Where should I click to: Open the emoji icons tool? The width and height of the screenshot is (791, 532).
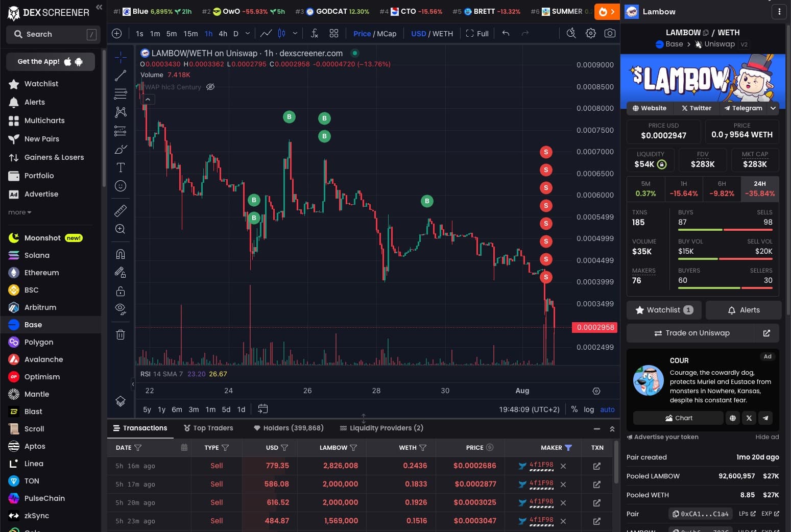point(121,186)
